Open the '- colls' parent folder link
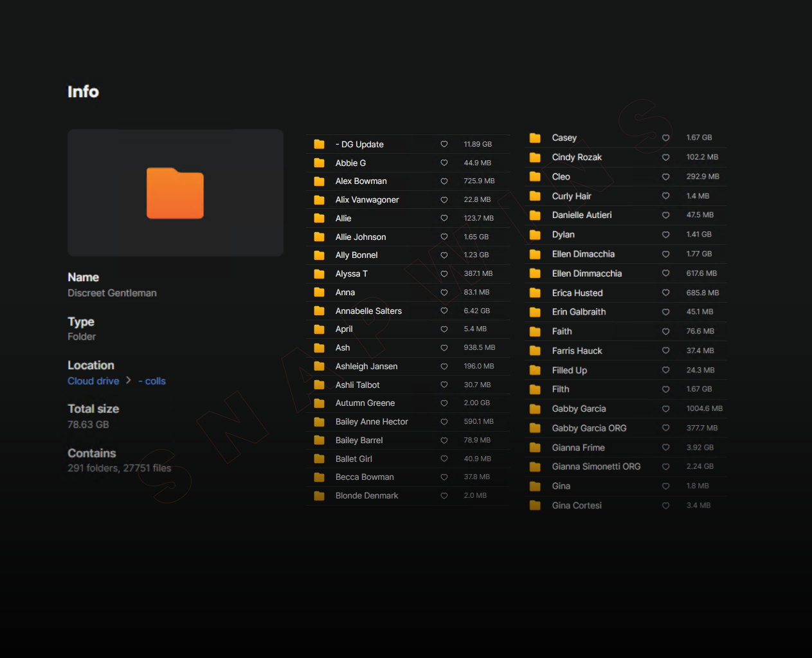 pos(152,381)
